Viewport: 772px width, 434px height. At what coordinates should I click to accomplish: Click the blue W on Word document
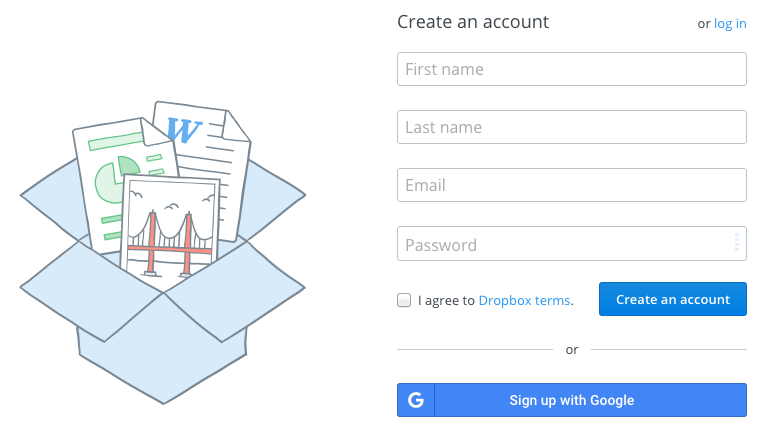pos(184,130)
